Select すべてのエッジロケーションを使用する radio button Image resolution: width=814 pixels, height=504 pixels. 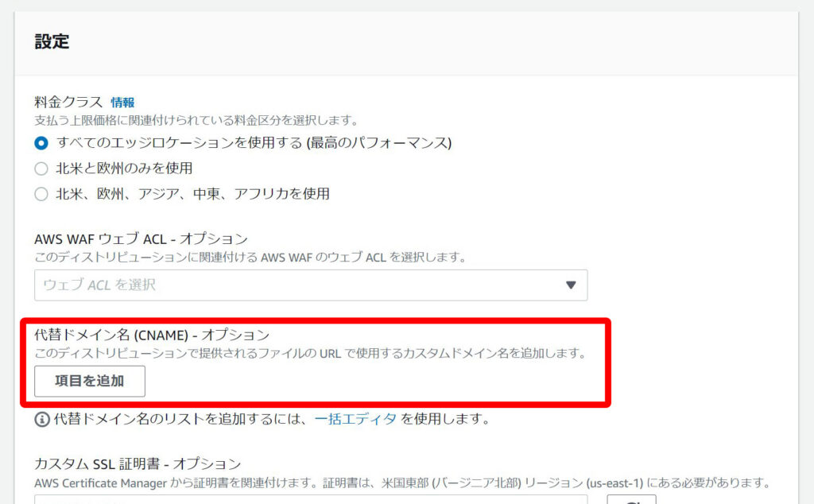pyautogui.click(x=41, y=143)
